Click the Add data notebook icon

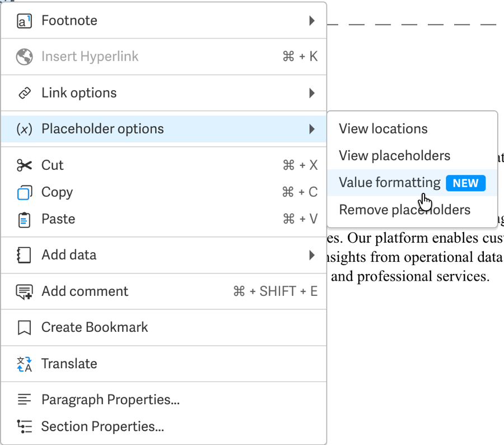24,255
